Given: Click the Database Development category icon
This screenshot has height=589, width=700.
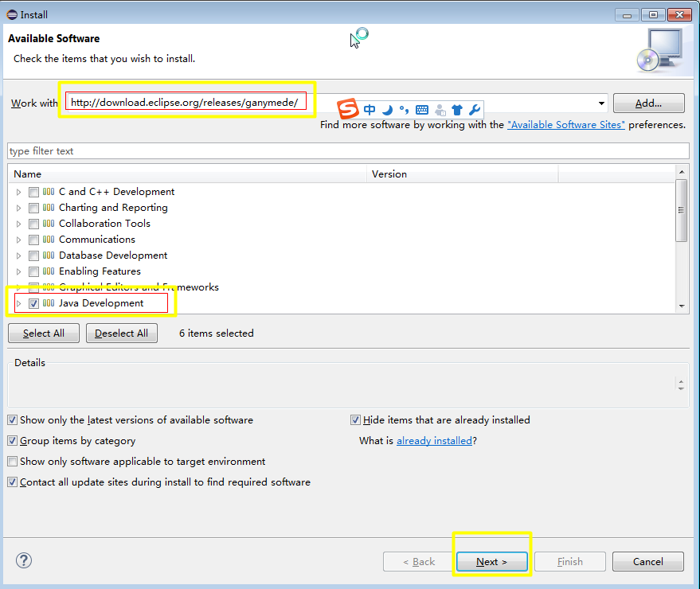Looking at the screenshot, I should pyautogui.click(x=49, y=255).
